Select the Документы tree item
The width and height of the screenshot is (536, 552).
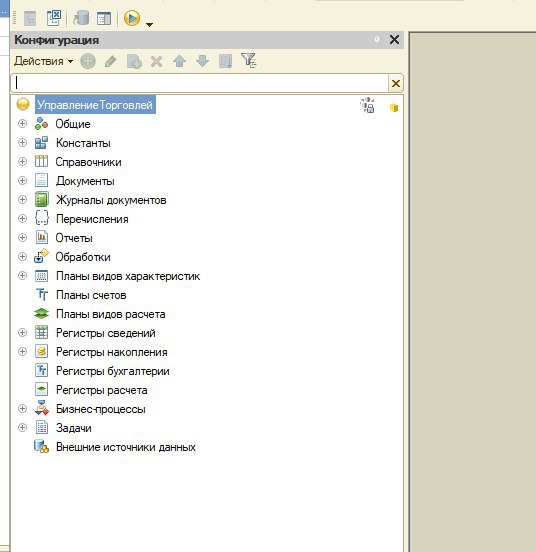point(85,181)
